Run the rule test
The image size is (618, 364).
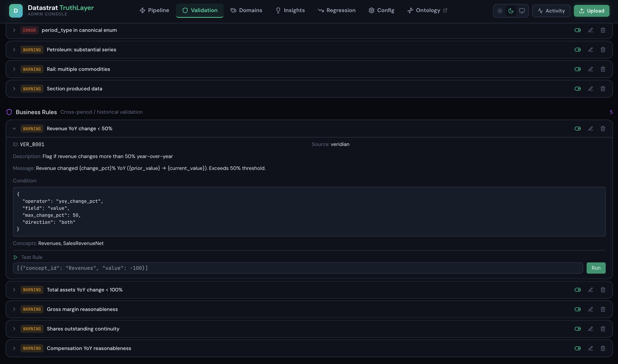pyautogui.click(x=596, y=268)
